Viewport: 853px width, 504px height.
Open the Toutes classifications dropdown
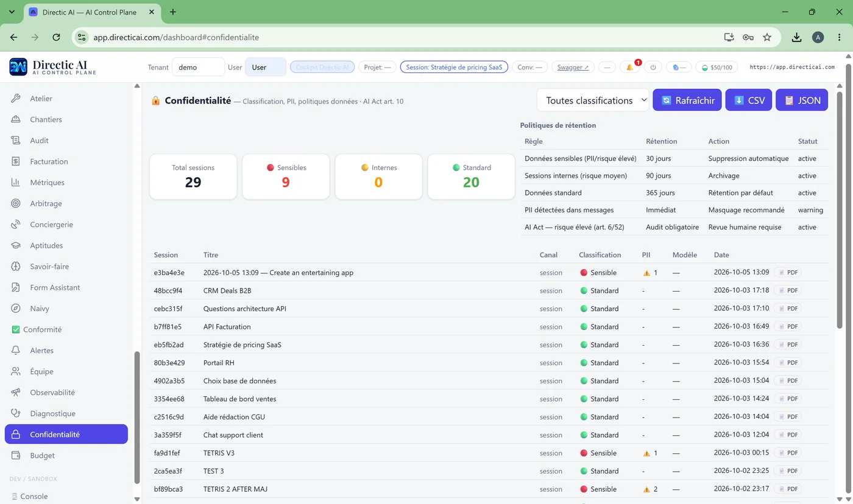pyautogui.click(x=593, y=100)
